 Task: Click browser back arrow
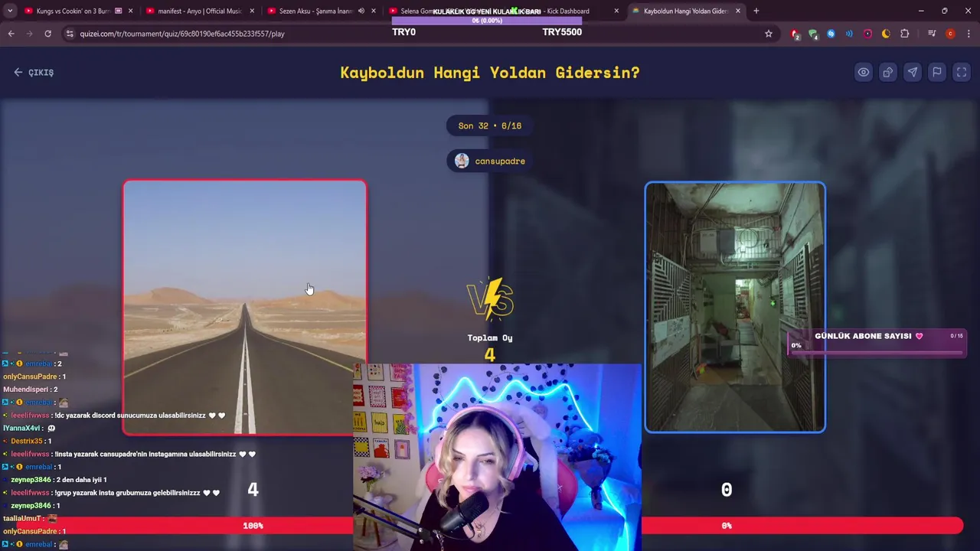point(11,34)
